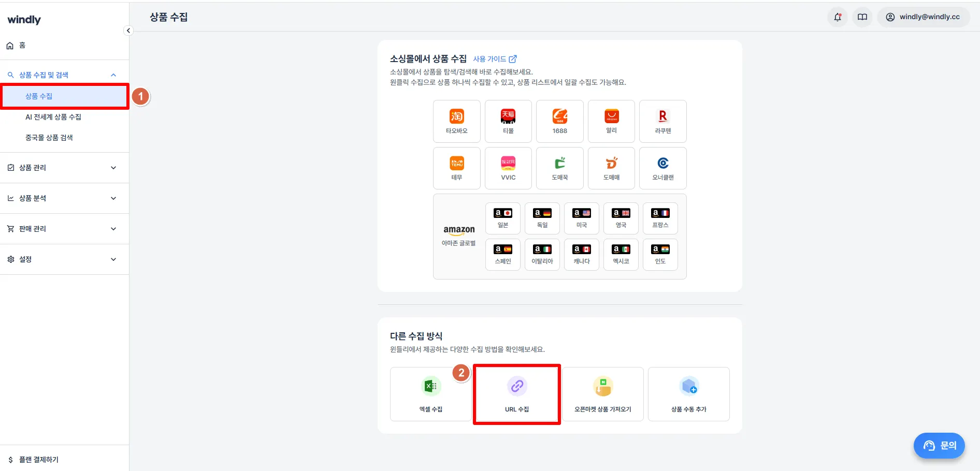Expand 상품 분석 menu section
Image resolution: width=980 pixels, height=471 pixels.
pos(64,198)
